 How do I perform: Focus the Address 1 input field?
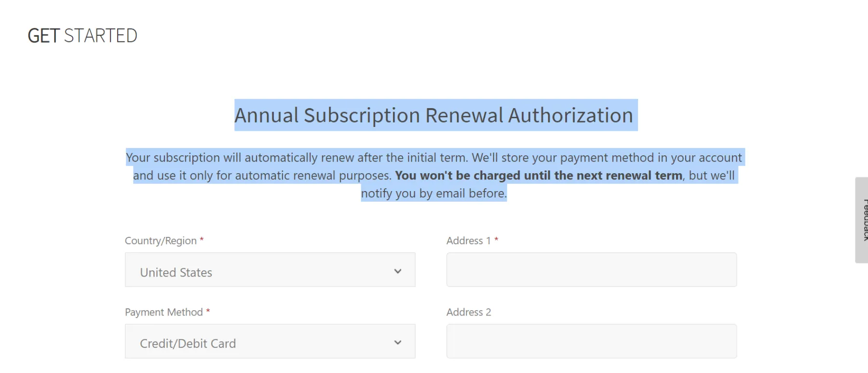tap(591, 270)
